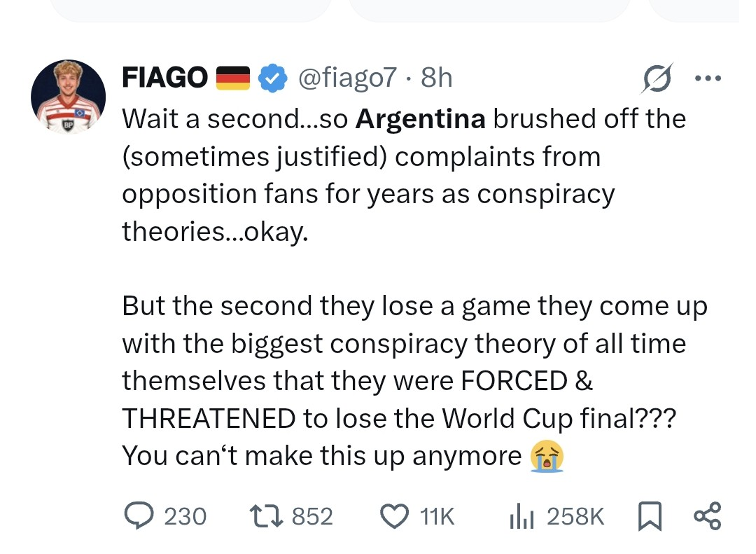Click the German flag emoji beside FIAGO
Image resolution: width=756 pixels, height=554 pixels.
(233, 78)
